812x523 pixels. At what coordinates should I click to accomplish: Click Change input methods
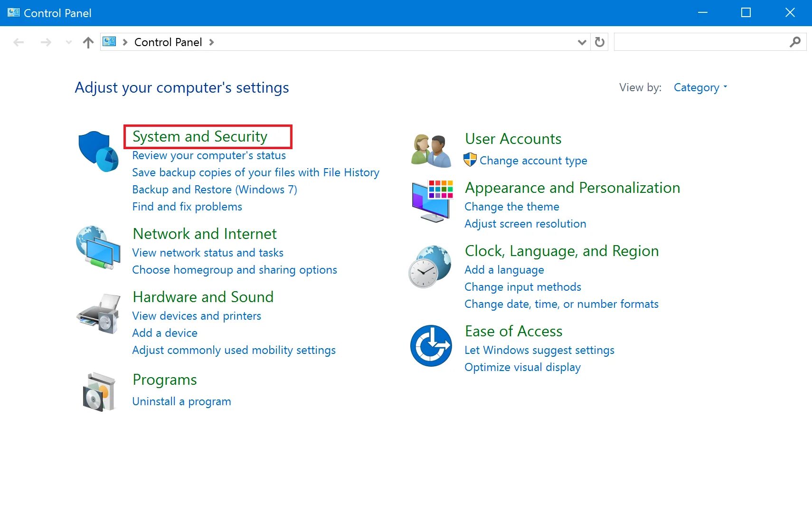tap(523, 287)
